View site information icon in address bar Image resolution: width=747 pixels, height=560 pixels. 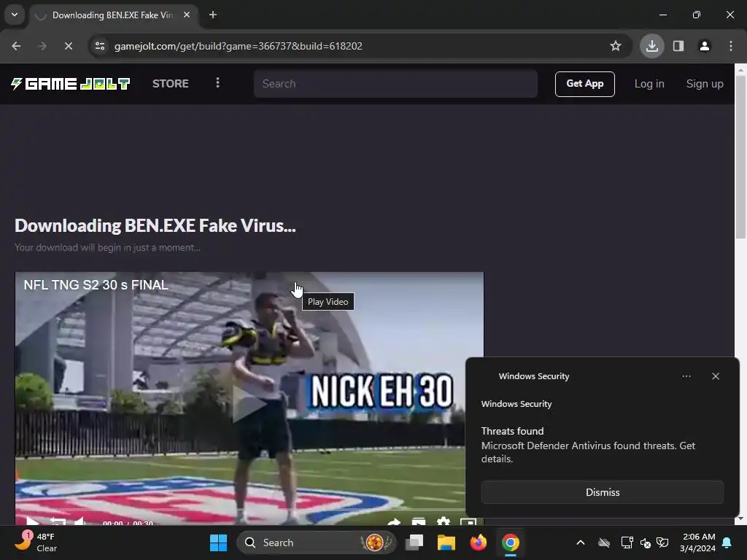[100, 46]
